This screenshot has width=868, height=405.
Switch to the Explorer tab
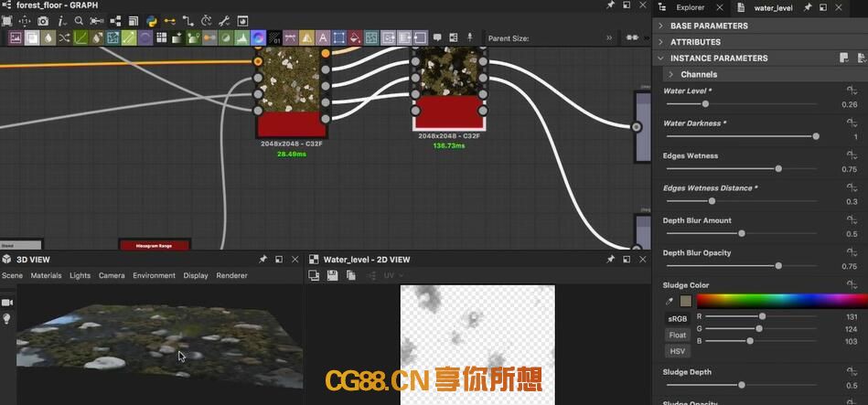(x=691, y=7)
